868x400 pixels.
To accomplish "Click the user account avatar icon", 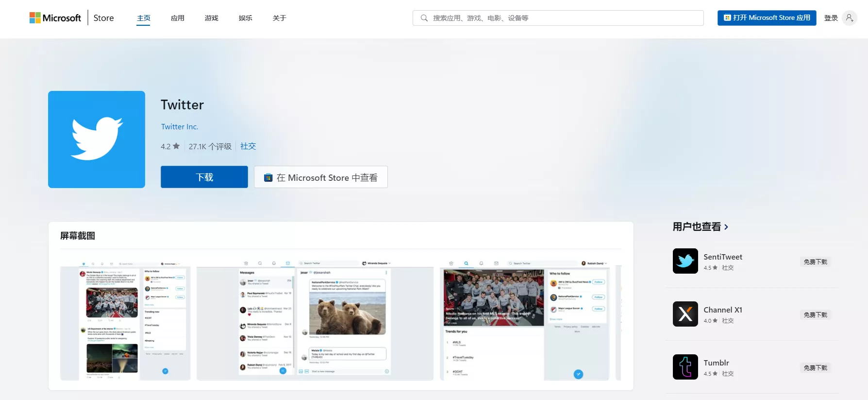I will click(x=849, y=18).
